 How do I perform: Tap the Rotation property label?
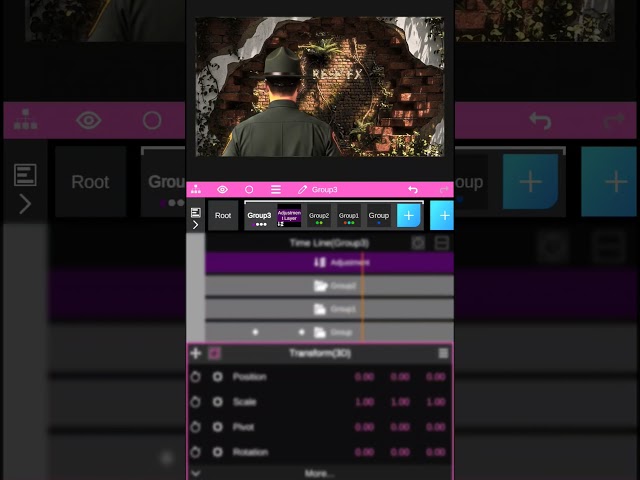(250, 452)
